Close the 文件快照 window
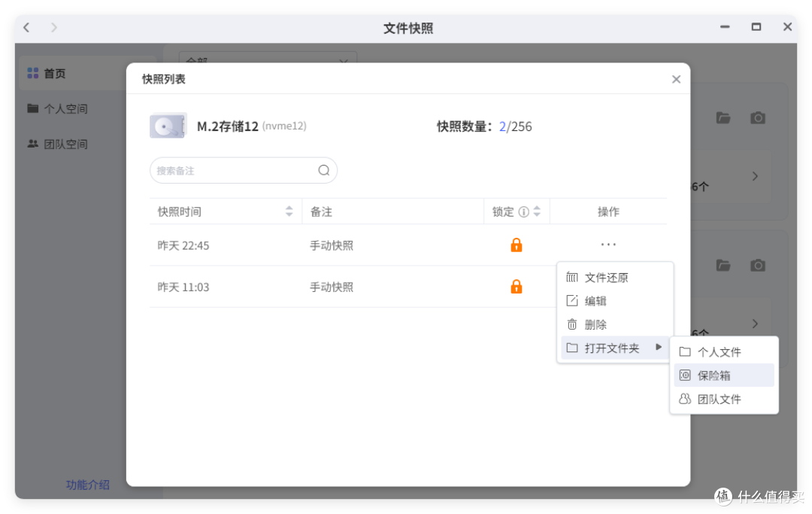The width and height of the screenshot is (812, 514). coord(787,27)
